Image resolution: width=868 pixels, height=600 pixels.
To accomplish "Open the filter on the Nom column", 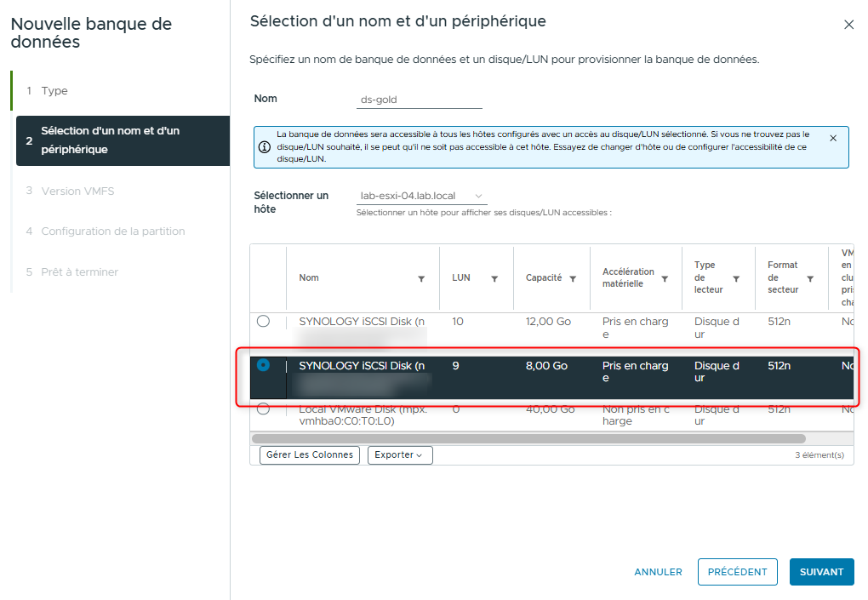I will click(421, 278).
